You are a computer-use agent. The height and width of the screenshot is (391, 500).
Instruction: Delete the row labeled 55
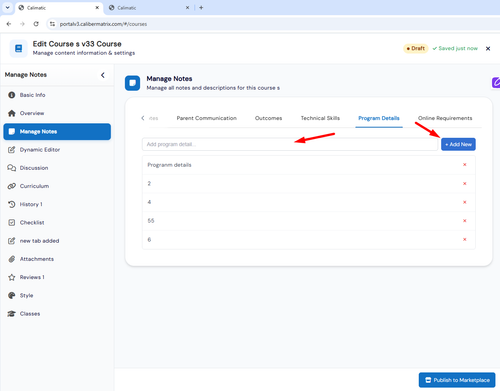tap(465, 221)
